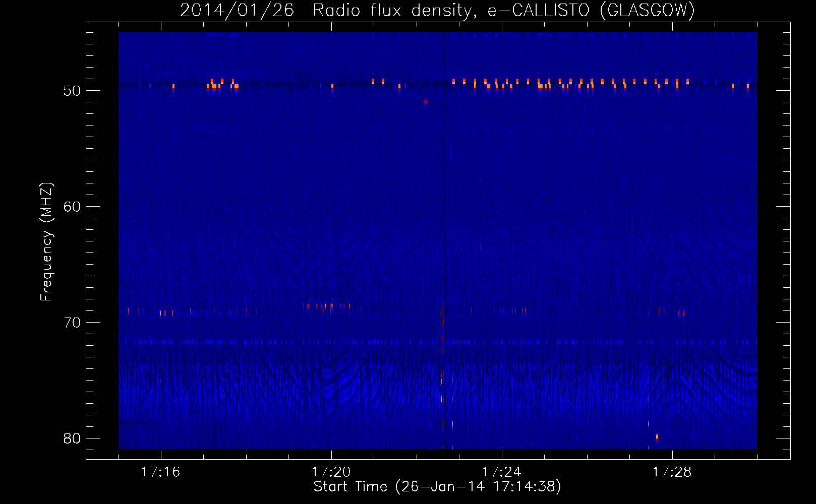Click the 17:24 time tick label
The height and width of the screenshot is (504, 816).
point(501,472)
